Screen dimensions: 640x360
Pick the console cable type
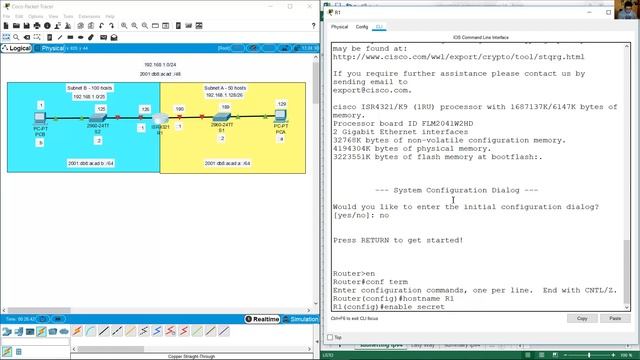pyautogui.click(x=91, y=331)
